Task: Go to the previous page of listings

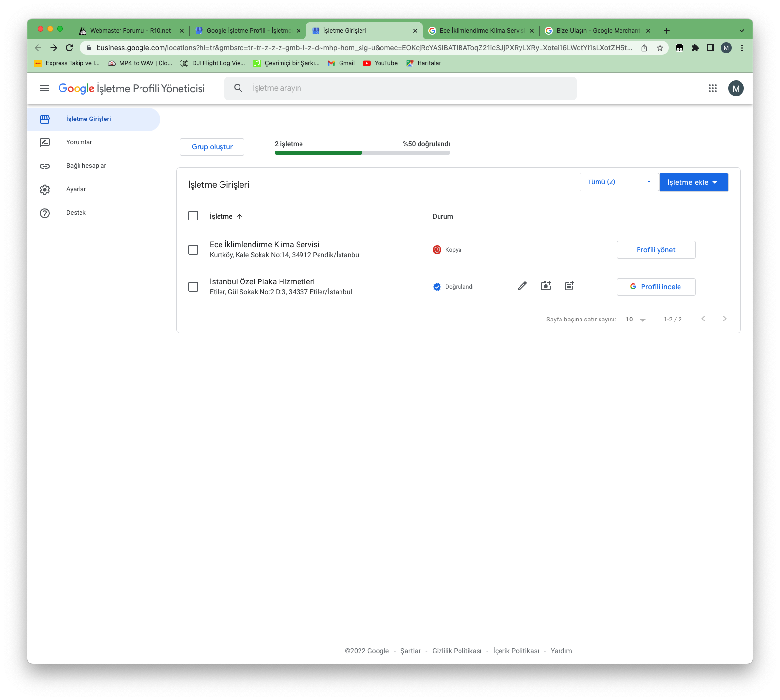Action: click(703, 319)
